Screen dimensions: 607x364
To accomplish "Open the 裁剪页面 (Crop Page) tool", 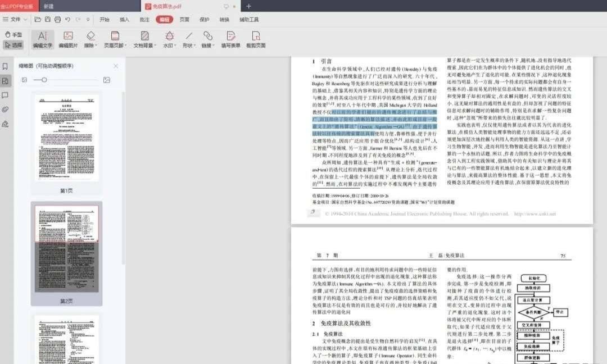I will pos(256,39).
